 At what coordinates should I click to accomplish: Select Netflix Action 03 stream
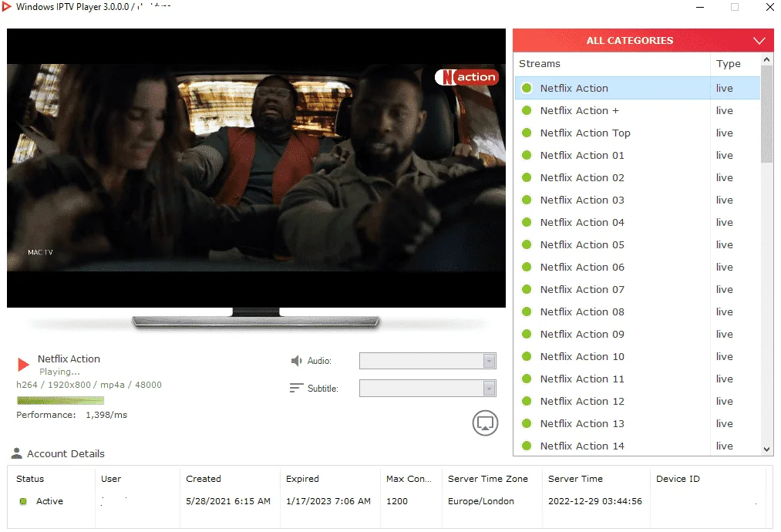click(x=638, y=200)
